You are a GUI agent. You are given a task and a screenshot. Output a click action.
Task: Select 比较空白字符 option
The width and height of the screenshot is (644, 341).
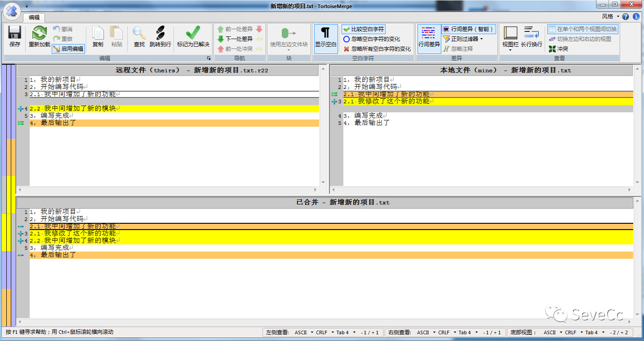(363, 29)
